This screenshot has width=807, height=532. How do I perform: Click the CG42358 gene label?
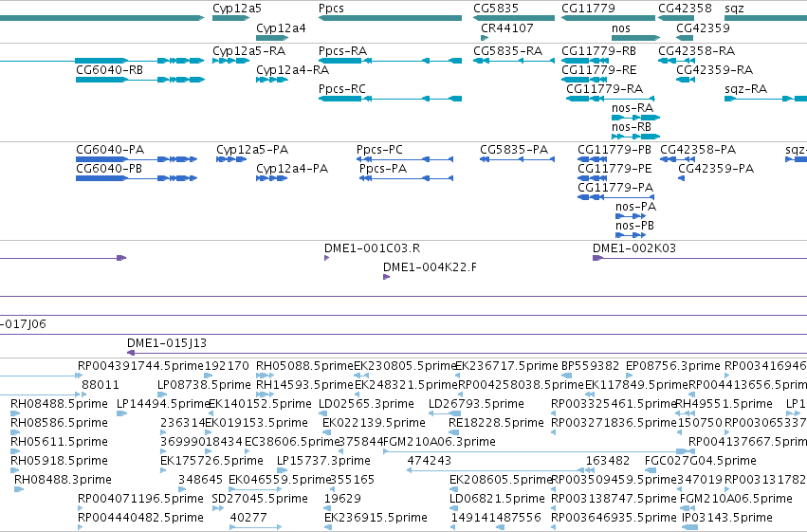685,9
